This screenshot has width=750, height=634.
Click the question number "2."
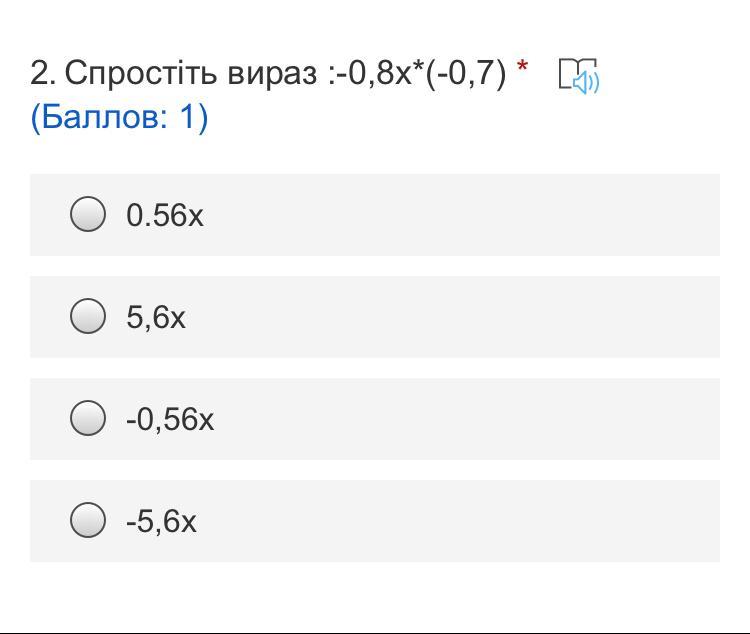tap(42, 73)
